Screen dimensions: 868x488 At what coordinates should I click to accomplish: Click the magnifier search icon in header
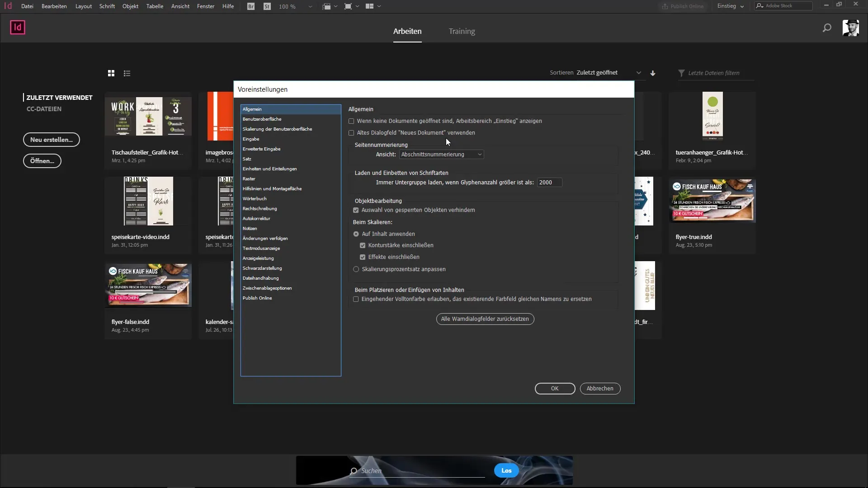tap(827, 28)
